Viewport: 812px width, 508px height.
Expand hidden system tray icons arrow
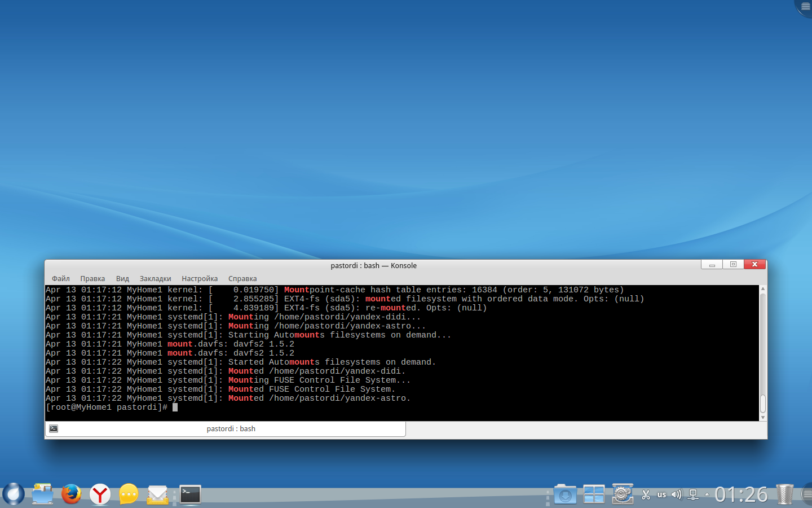pyautogui.click(x=707, y=495)
